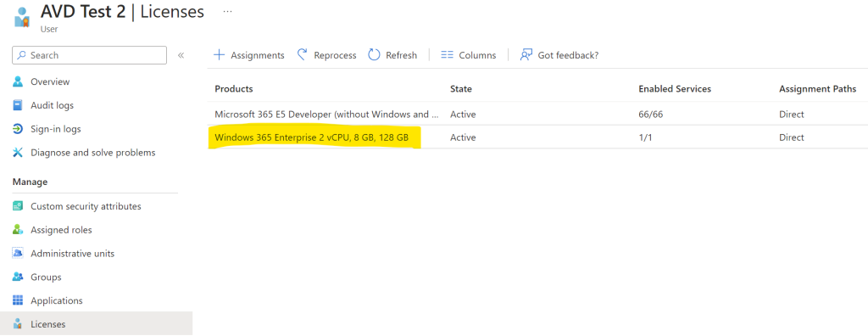Click the Overview person icon
868x336 pixels.
(18, 81)
